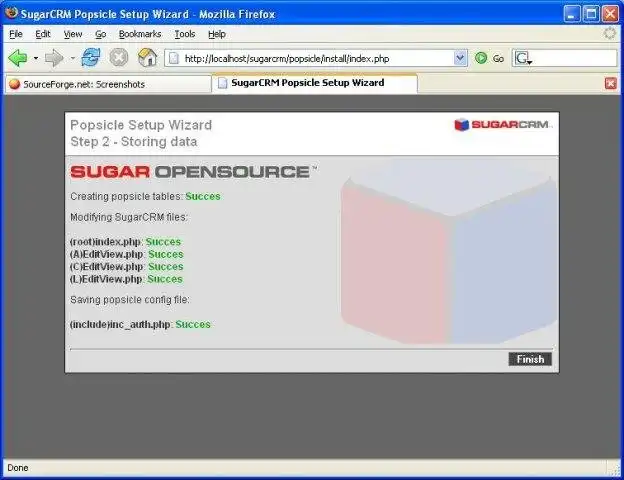This screenshot has height=480, width=624.
Task: Close the current tab with the red X
Action: pos(610,83)
